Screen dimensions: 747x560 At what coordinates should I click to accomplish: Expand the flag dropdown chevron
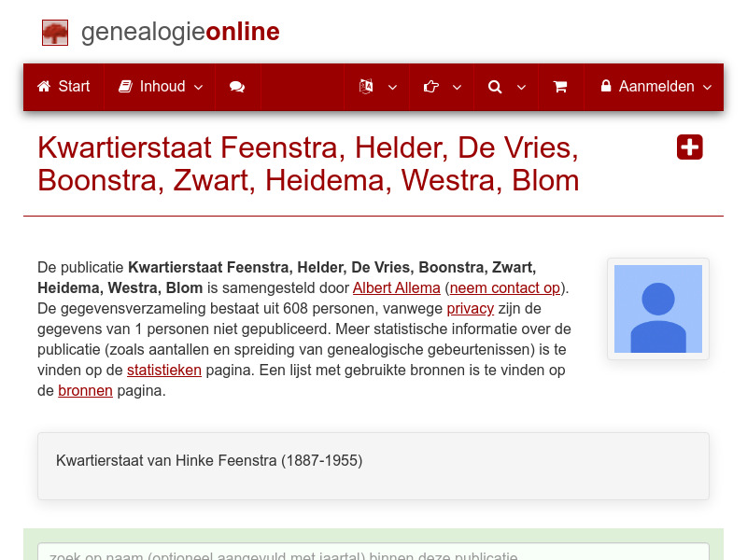(391, 87)
